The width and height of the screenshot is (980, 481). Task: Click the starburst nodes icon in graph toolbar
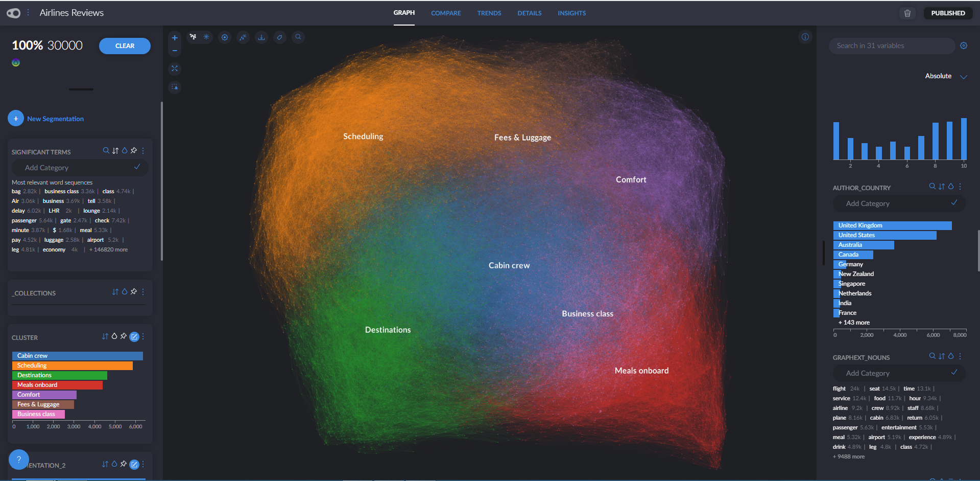click(206, 37)
